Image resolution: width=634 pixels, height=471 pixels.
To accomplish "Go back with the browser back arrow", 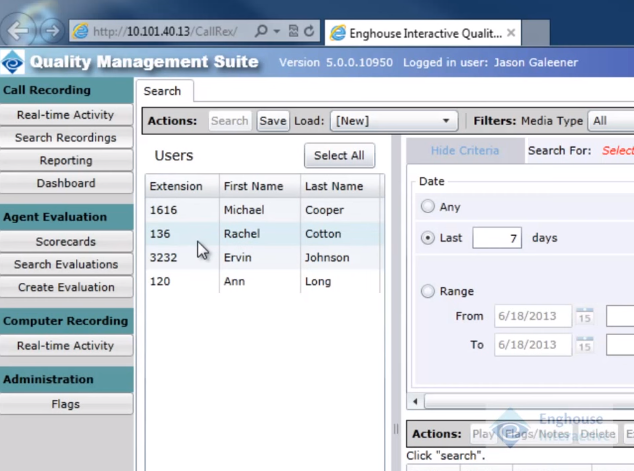I will coord(17,30).
